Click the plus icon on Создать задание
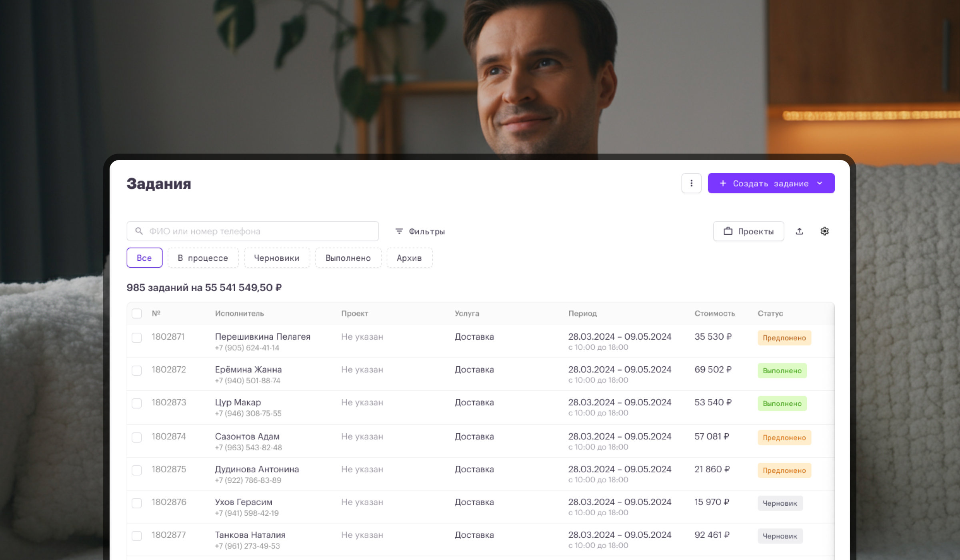 tap(723, 183)
